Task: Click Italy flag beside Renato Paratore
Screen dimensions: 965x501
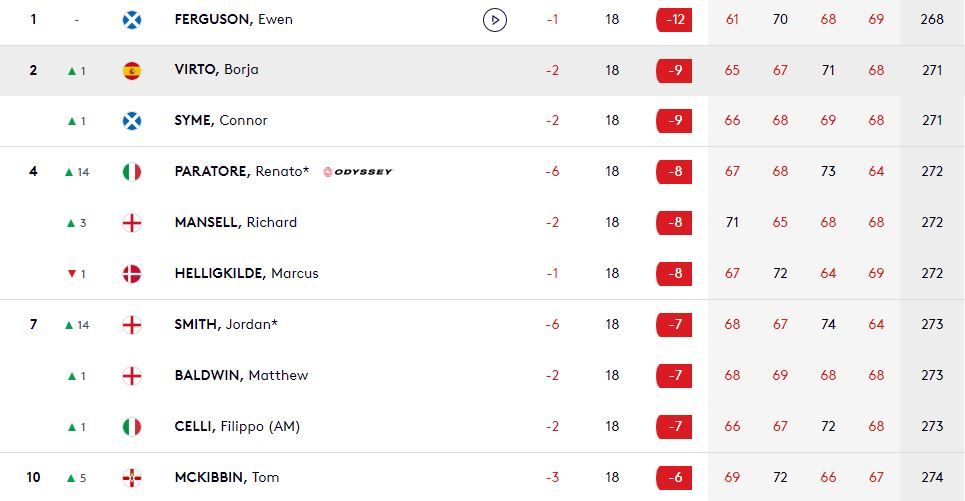Action: point(131,172)
